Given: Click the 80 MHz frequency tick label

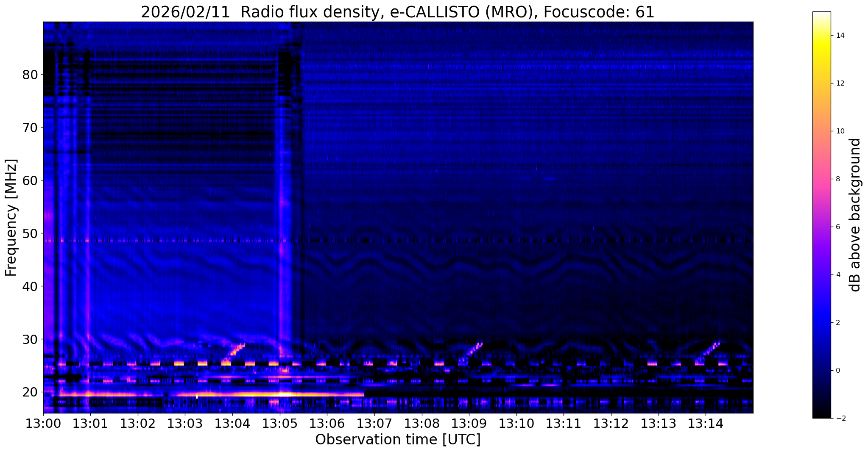Looking at the screenshot, I should click(30, 75).
